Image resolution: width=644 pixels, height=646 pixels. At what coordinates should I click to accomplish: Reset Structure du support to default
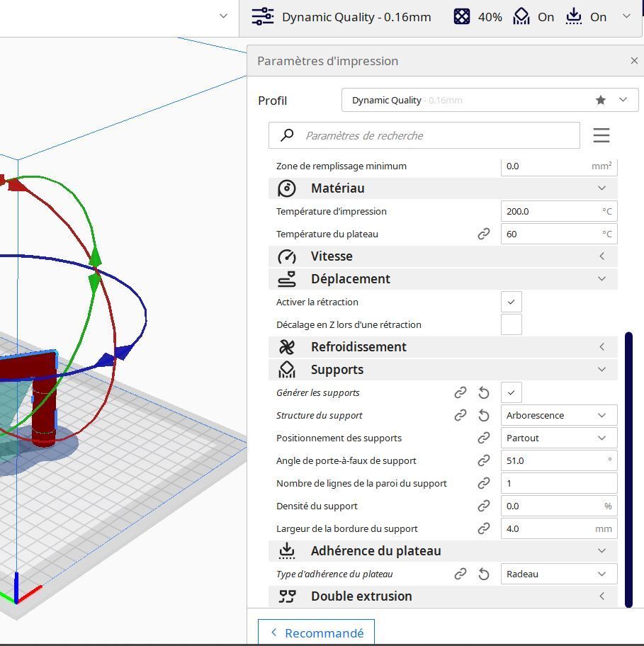484,415
